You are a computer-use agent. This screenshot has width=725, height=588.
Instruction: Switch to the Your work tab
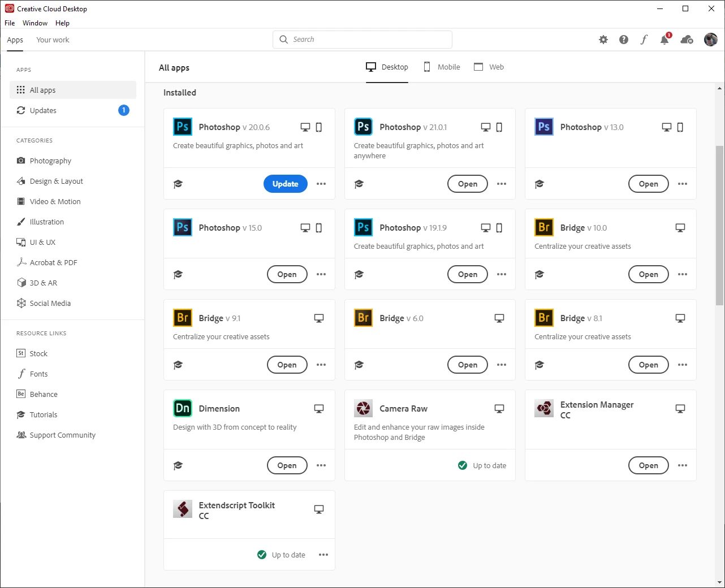pos(53,40)
